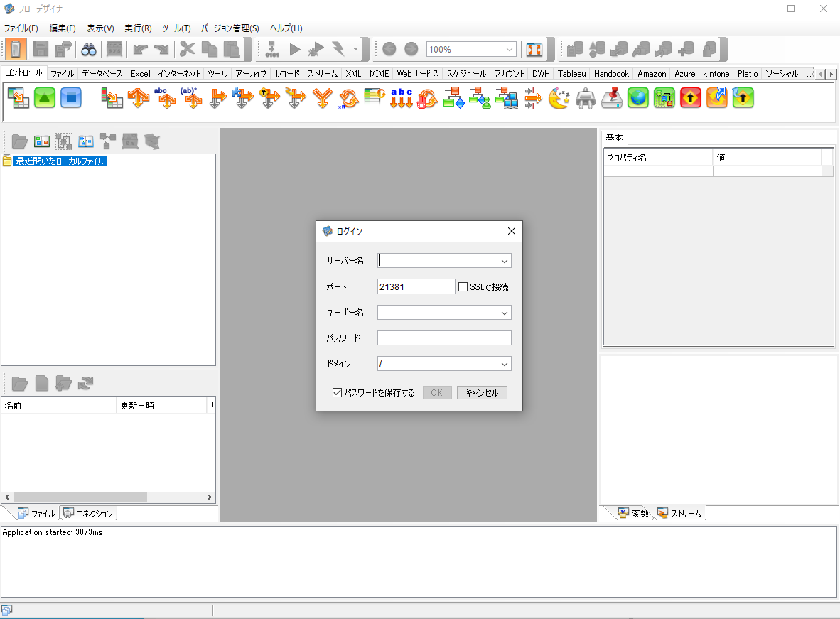
Task: Close the ログイン dialog
Action: (512, 231)
